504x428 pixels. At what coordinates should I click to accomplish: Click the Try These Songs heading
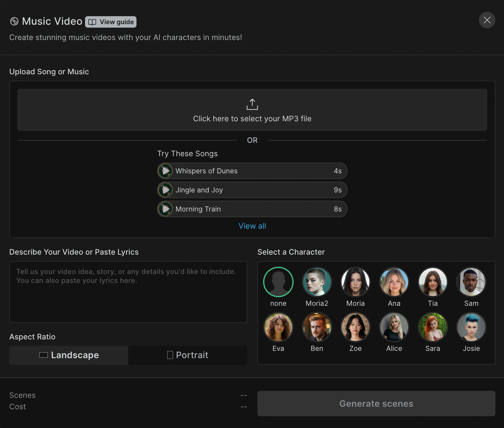[x=188, y=154]
